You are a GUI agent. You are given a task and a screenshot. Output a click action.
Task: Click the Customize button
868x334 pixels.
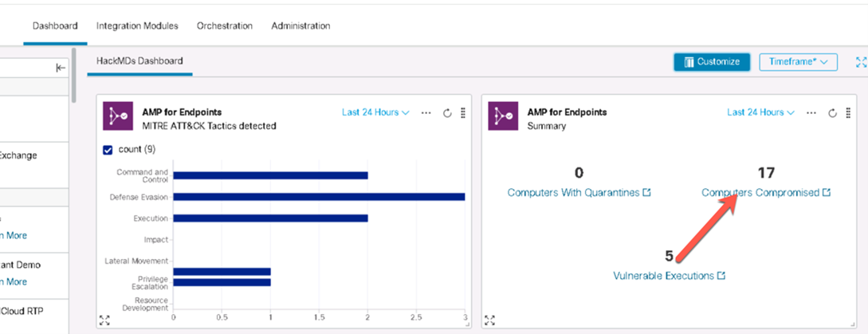712,62
